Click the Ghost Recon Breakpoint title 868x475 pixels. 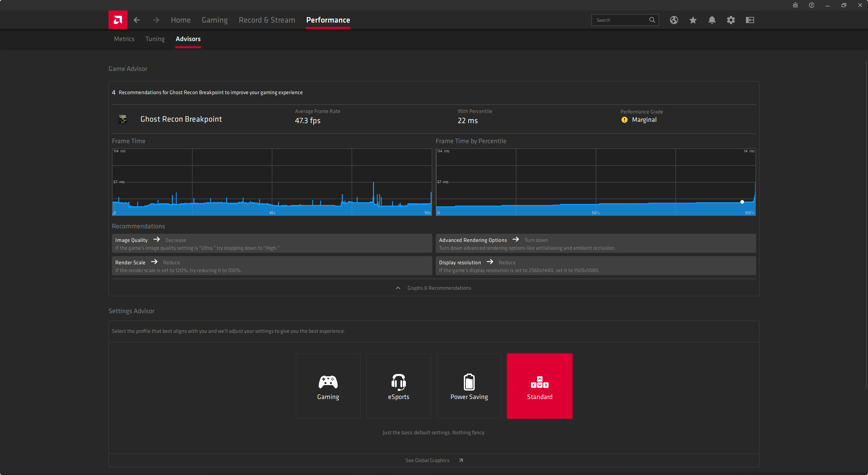[181, 119]
